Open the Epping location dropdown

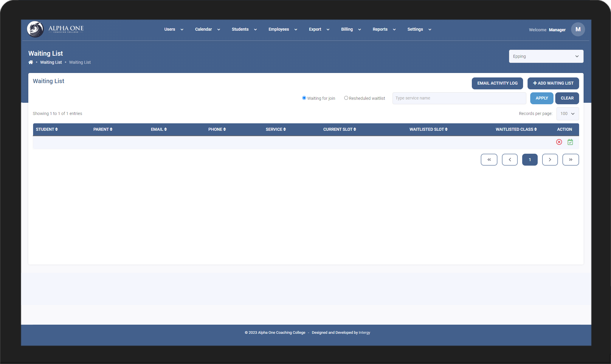pos(546,56)
